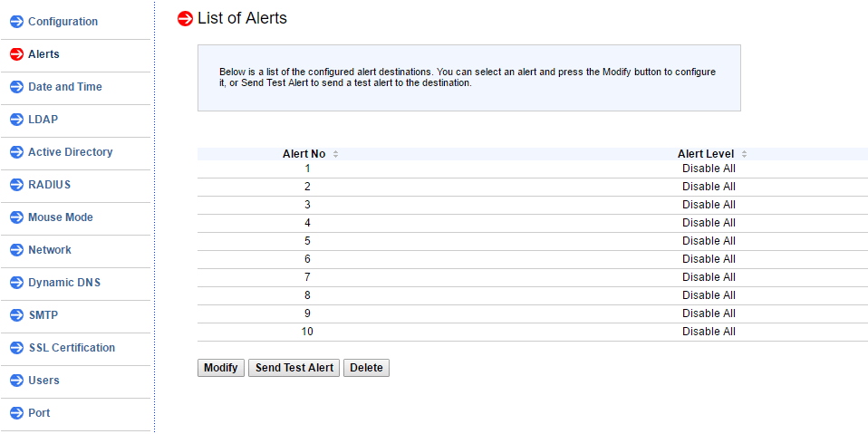Navigate to Dynamic DNS settings

coord(63,283)
